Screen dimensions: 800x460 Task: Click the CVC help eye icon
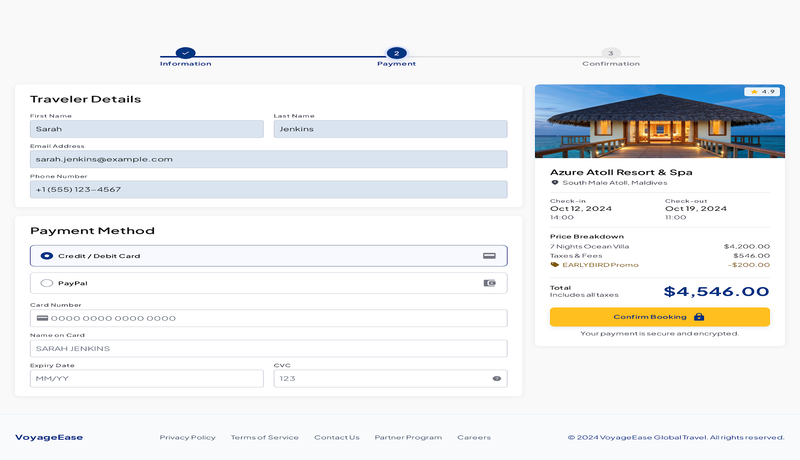pos(496,378)
